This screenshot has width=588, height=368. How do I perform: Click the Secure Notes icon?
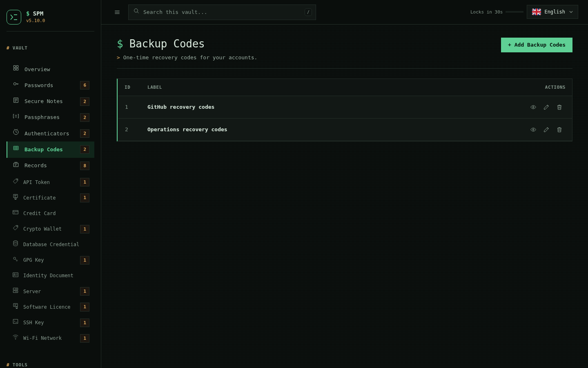(x=16, y=100)
